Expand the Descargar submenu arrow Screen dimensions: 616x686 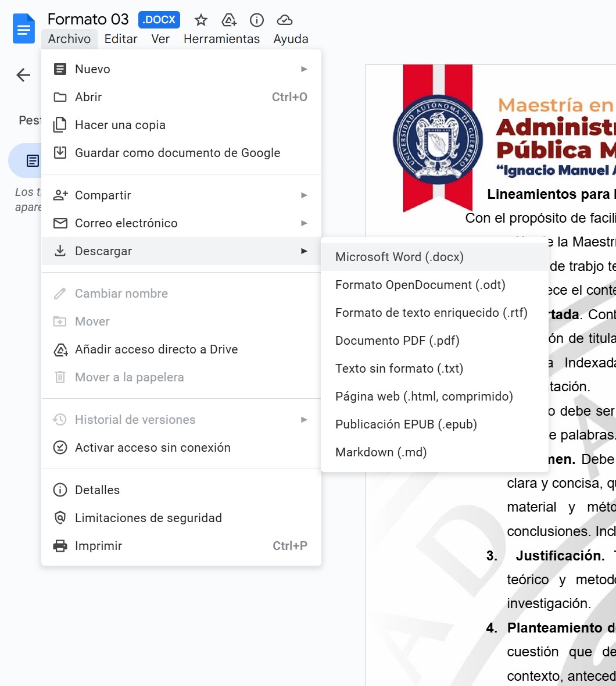[305, 251]
